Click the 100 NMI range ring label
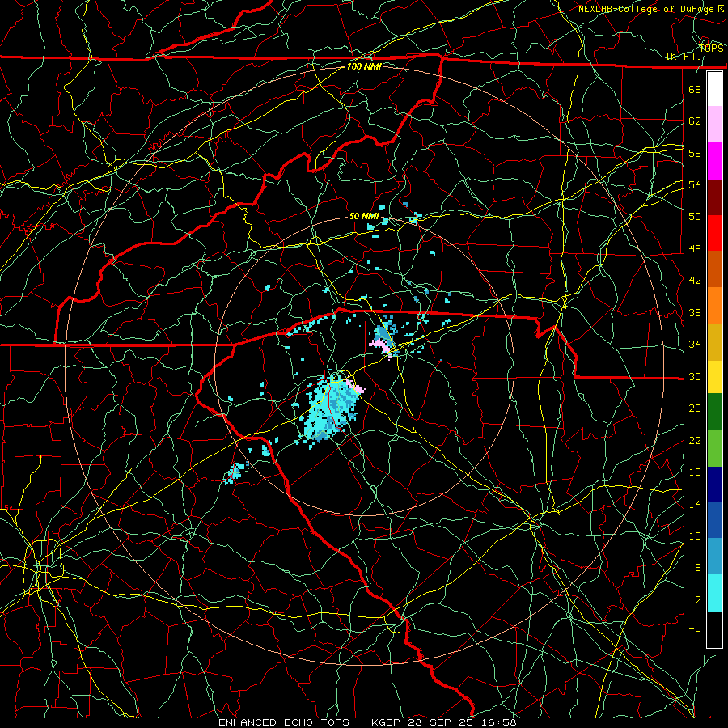 coord(364,66)
